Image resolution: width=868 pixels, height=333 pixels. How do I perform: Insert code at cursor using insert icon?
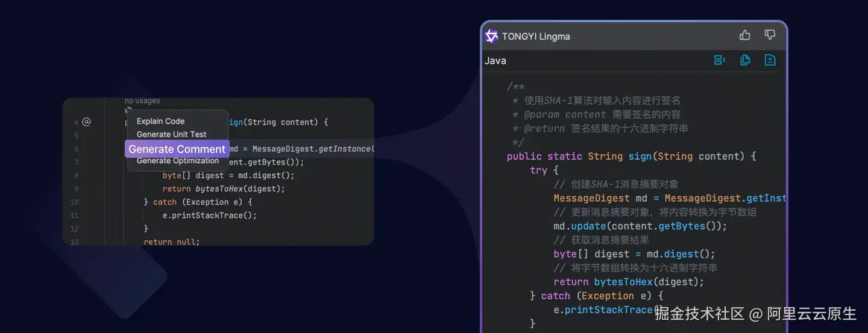720,60
